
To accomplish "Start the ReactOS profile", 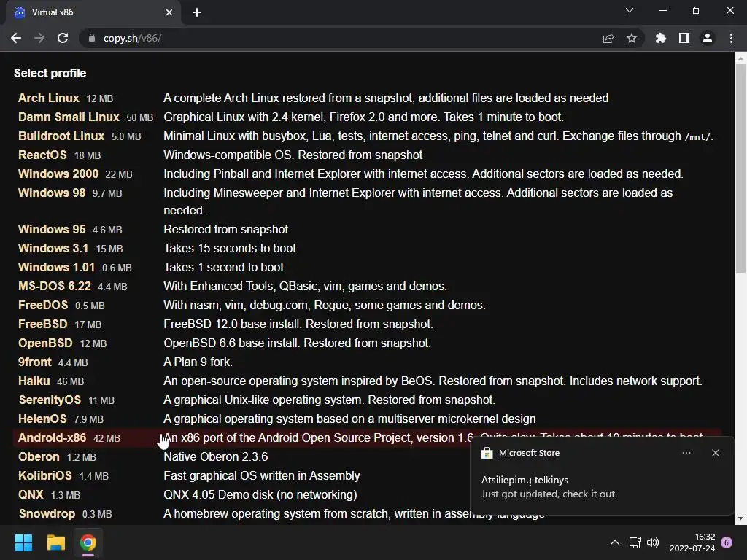I will [42, 155].
